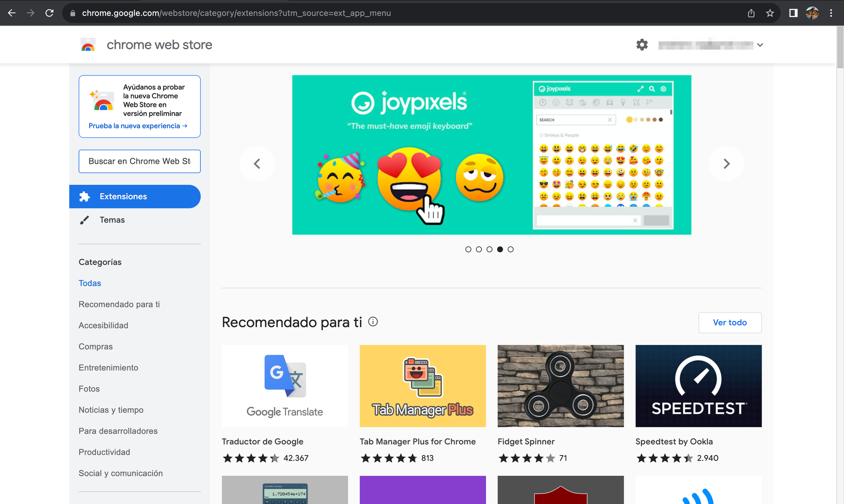Select Productividad category

click(104, 452)
